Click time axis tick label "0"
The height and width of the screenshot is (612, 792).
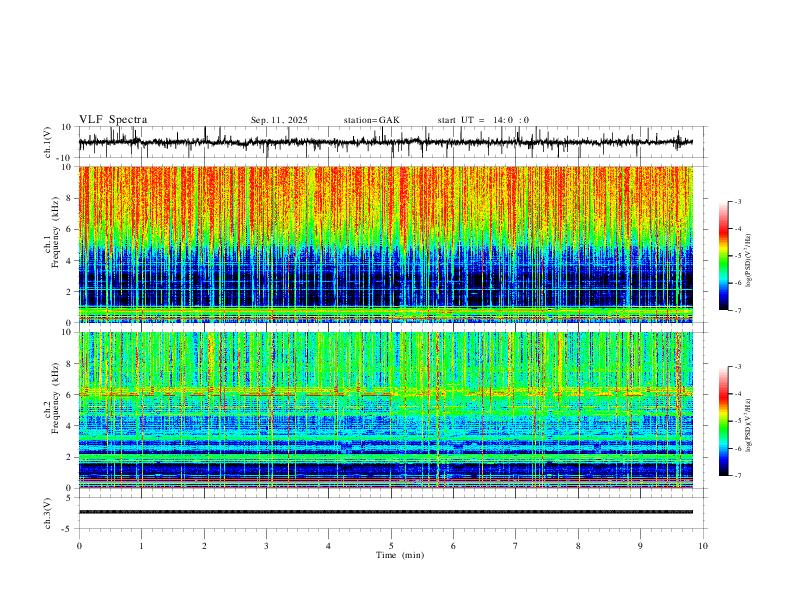click(x=79, y=546)
